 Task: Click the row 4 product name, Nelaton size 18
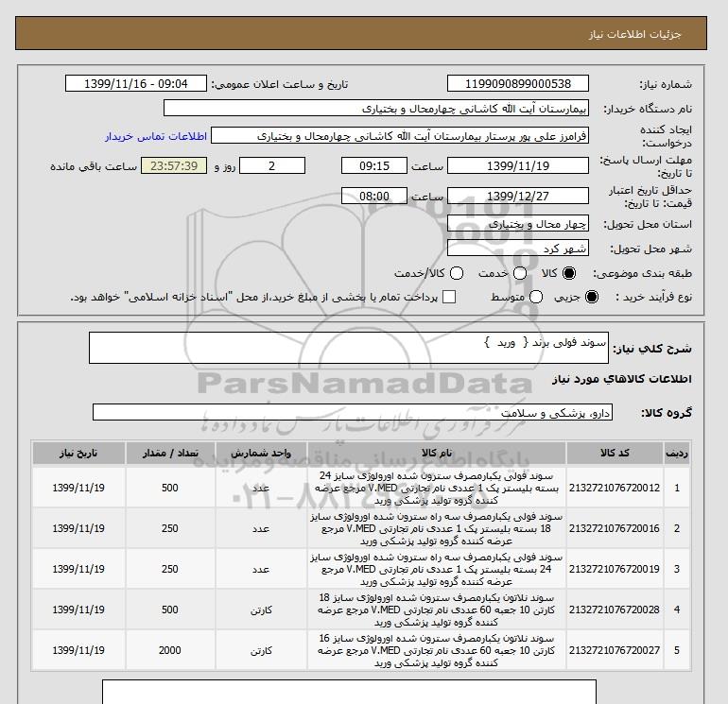(x=437, y=610)
